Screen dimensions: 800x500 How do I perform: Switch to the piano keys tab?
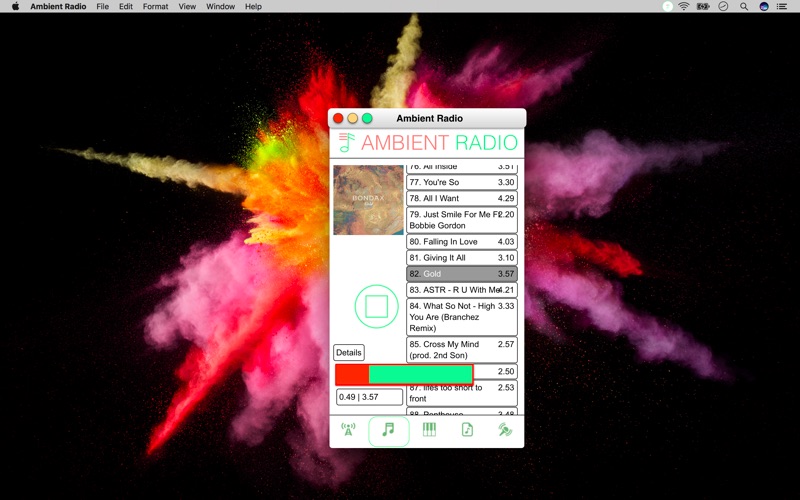click(x=429, y=430)
